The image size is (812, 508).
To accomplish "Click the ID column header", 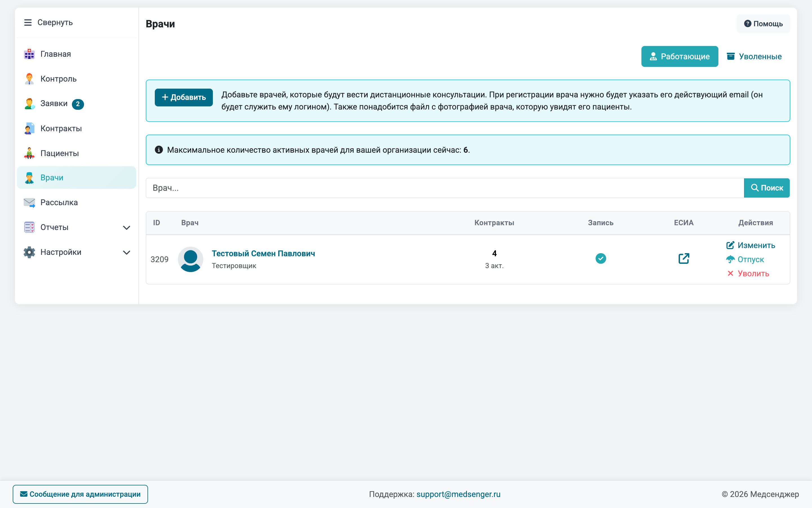I will click(x=157, y=223).
